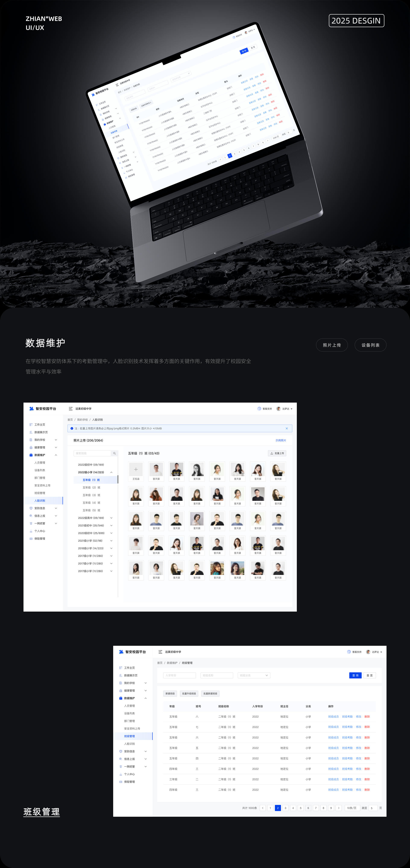
Task: Click the 新建班级 button
Action: point(170,693)
